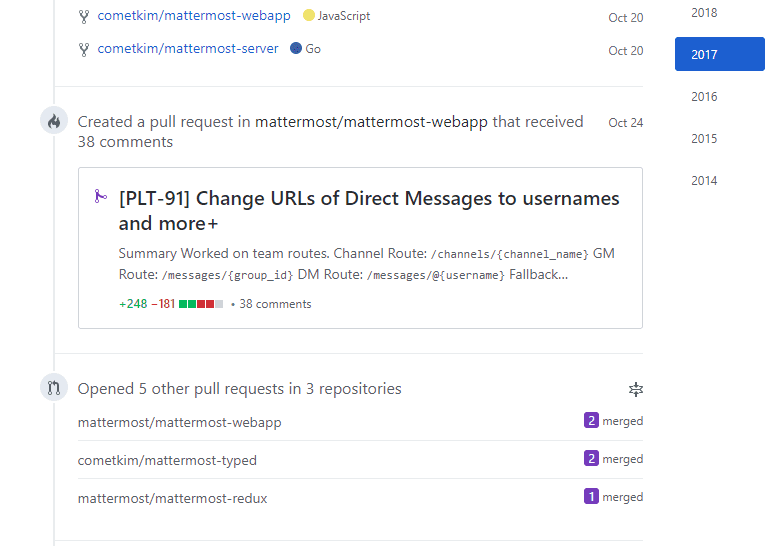The width and height of the screenshot is (780, 546).
Task: Click purple badge for mattermost-typed merged count
Action: 590,459
